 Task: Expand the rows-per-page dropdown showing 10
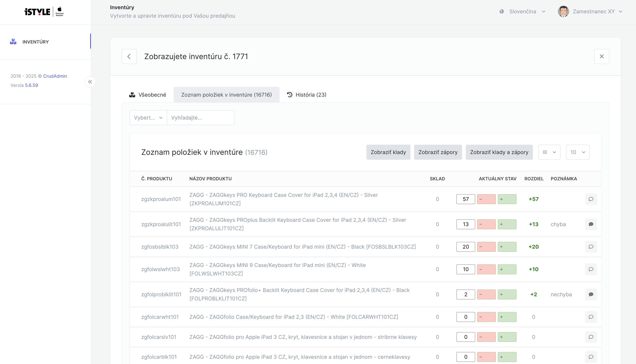pyautogui.click(x=577, y=152)
